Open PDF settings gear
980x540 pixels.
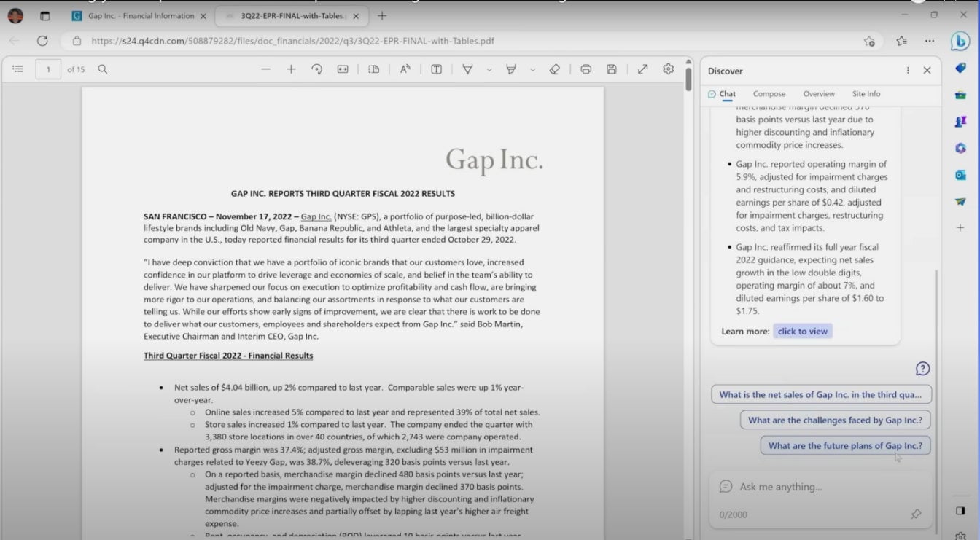pos(669,69)
